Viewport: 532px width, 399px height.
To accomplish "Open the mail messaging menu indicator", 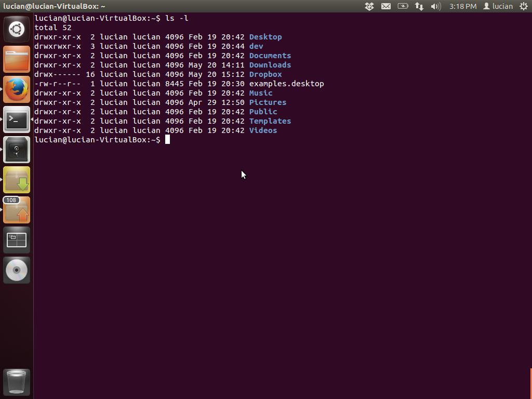I will point(386,6).
